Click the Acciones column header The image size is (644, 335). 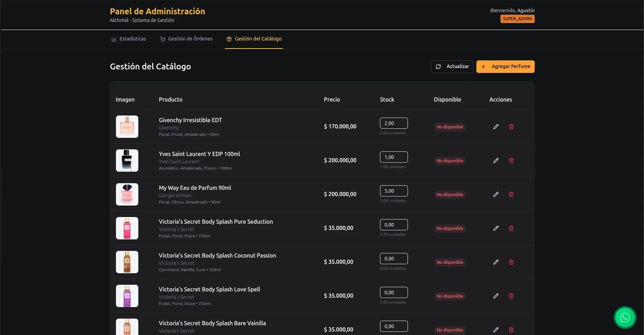point(500,99)
